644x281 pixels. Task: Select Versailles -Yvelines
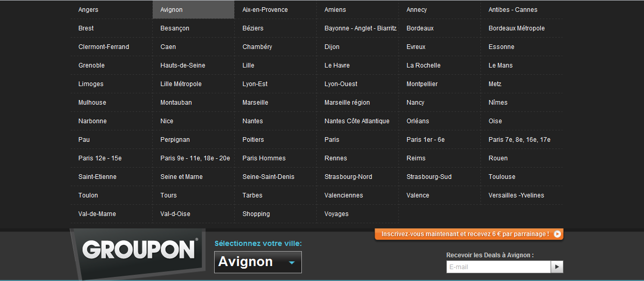[x=516, y=195]
